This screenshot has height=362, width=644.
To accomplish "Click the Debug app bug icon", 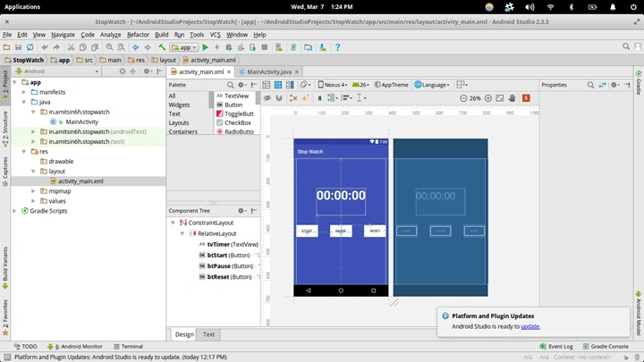I will [x=229, y=47].
